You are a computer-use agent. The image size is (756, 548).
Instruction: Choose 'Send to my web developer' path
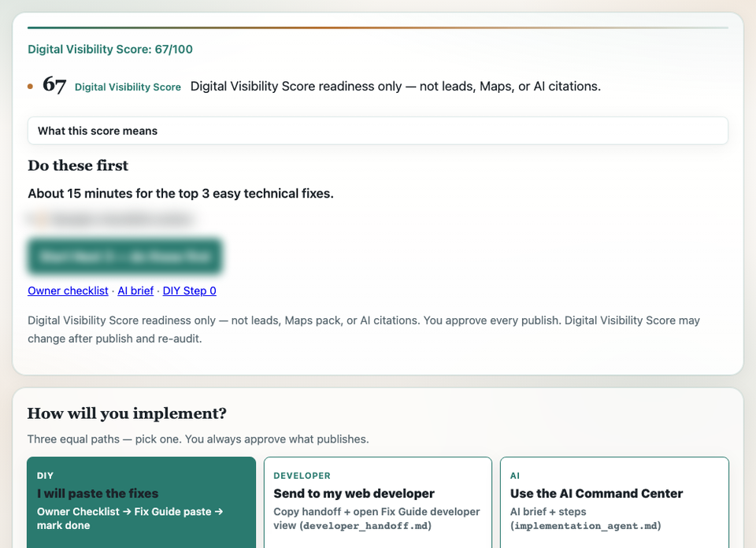click(x=377, y=502)
